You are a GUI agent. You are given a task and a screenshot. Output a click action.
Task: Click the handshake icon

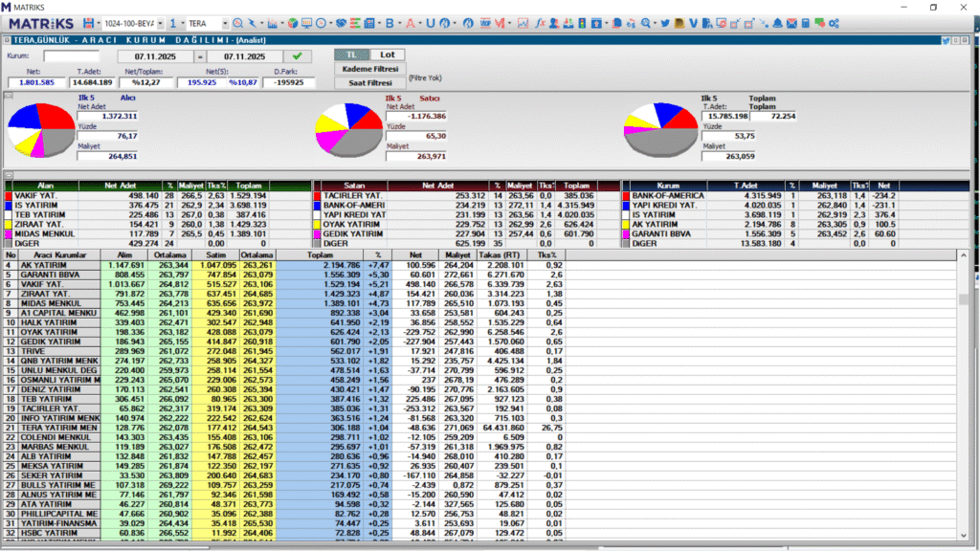[341, 23]
